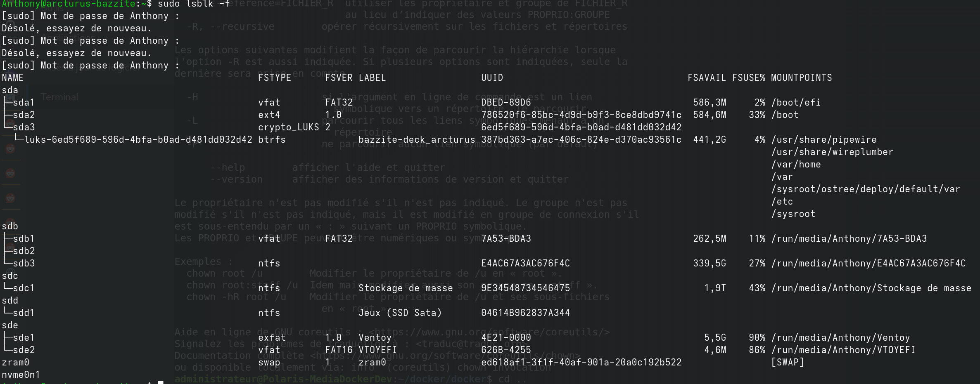
Task: Select the sda2 partition row name
Action: [24, 115]
